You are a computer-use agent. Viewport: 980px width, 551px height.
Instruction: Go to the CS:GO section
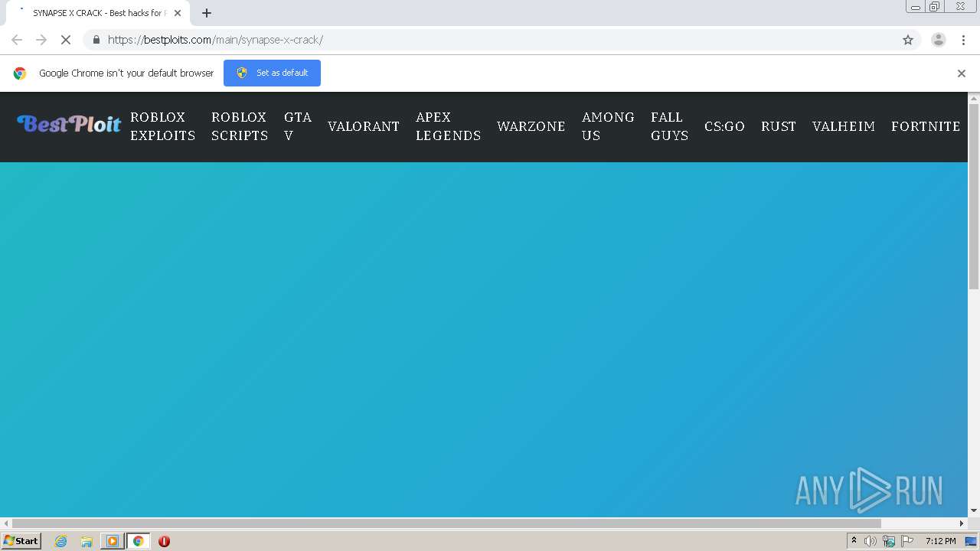pyautogui.click(x=724, y=126)
